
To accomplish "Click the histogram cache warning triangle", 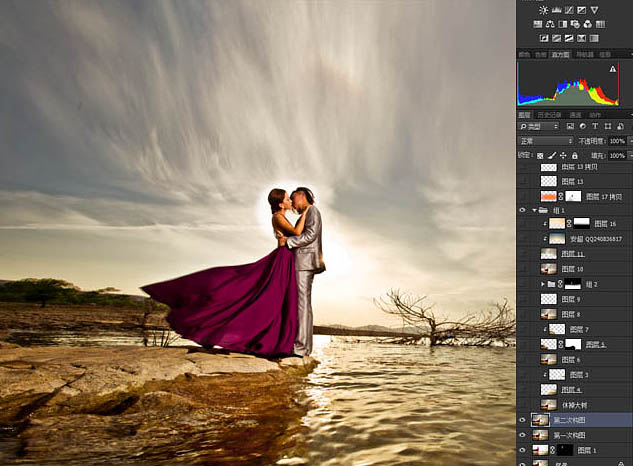I will pyautogui.click(x=612, y=69).
